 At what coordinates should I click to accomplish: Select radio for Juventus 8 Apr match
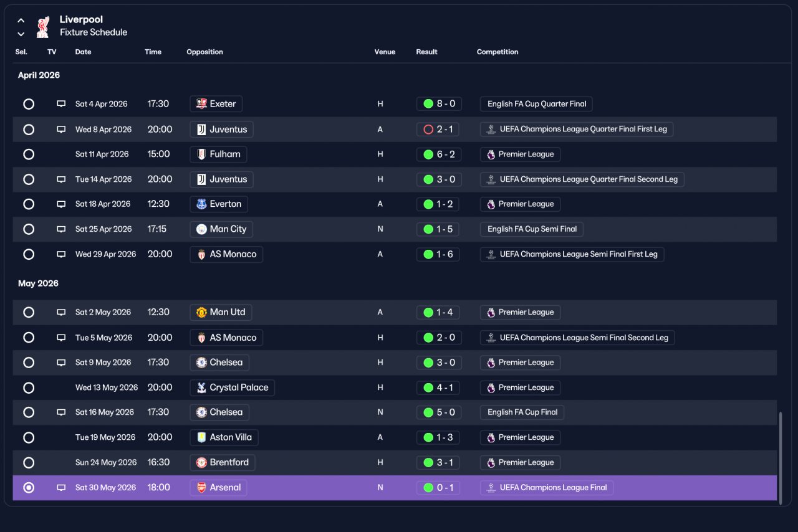point(29,130)
